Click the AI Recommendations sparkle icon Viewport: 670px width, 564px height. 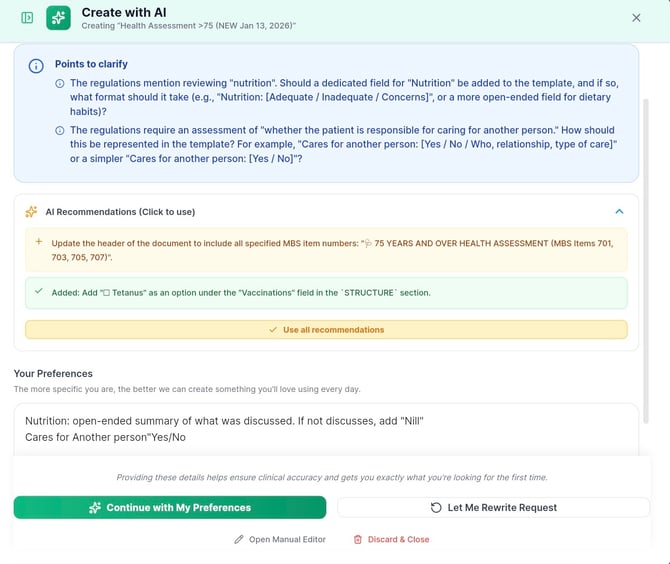pos(32,212)
